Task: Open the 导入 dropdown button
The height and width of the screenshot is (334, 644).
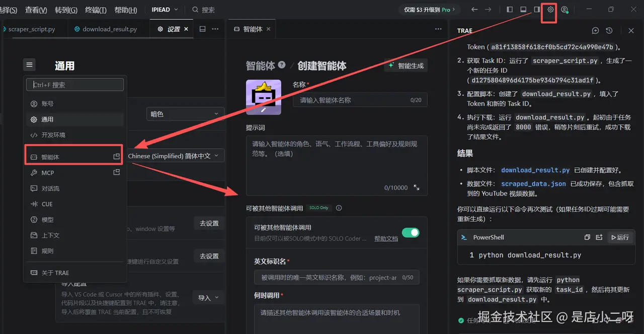Action: [x=208, y=298]
